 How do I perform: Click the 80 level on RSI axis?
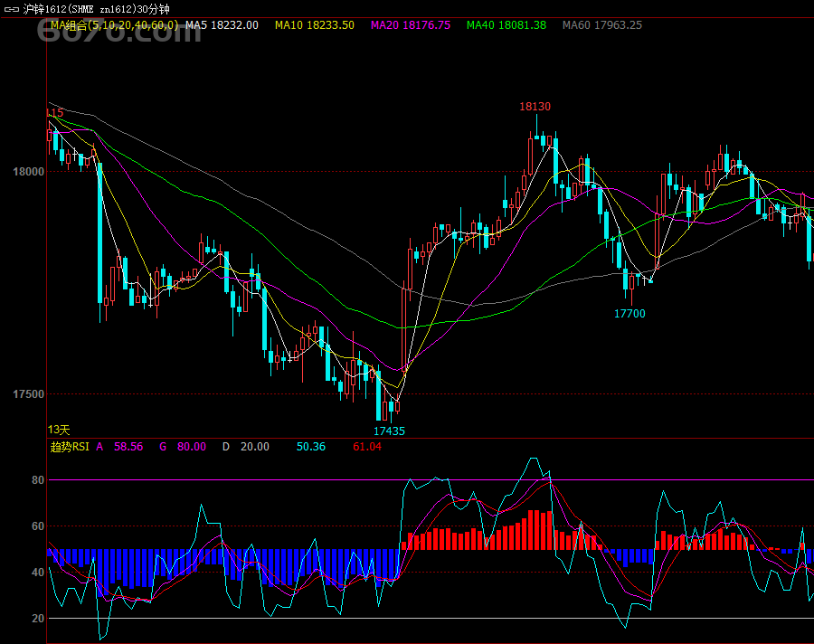click(x=38, y=480)
